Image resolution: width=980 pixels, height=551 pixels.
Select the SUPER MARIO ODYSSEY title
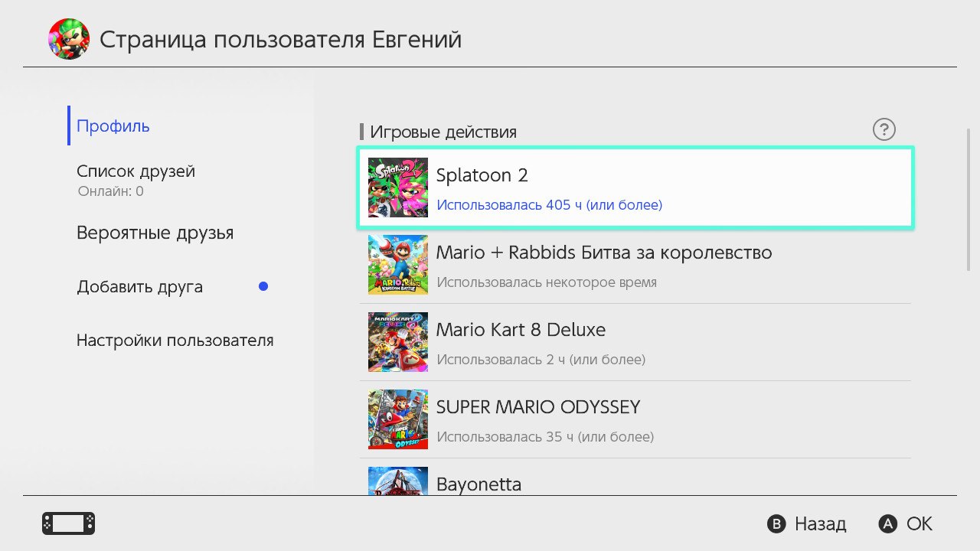click(537, 407)
